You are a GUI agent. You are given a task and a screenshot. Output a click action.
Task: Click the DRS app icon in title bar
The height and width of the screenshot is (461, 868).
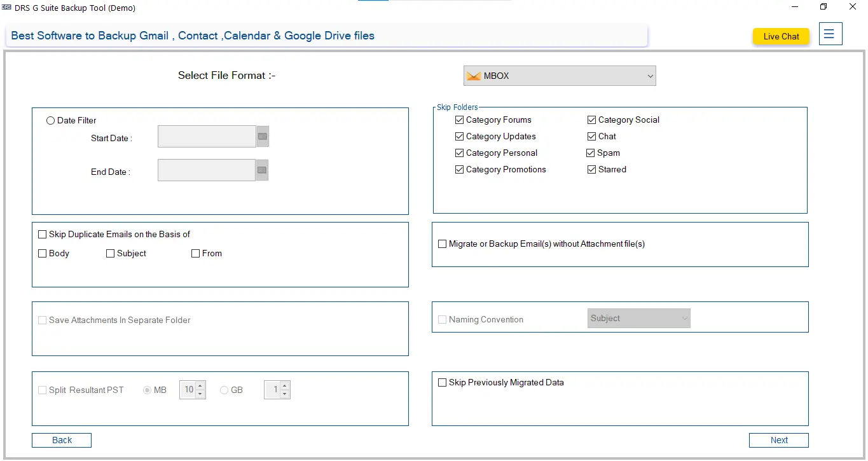7,8
